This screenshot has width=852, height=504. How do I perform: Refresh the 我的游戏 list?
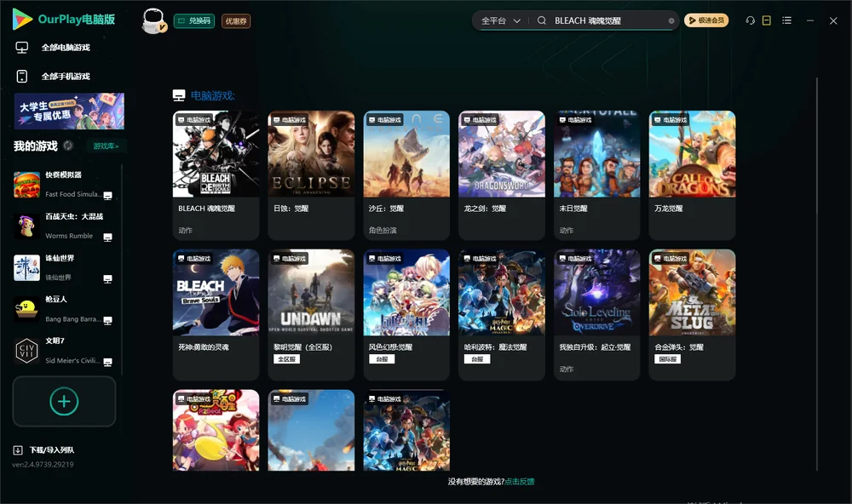(x=68, y=146)
